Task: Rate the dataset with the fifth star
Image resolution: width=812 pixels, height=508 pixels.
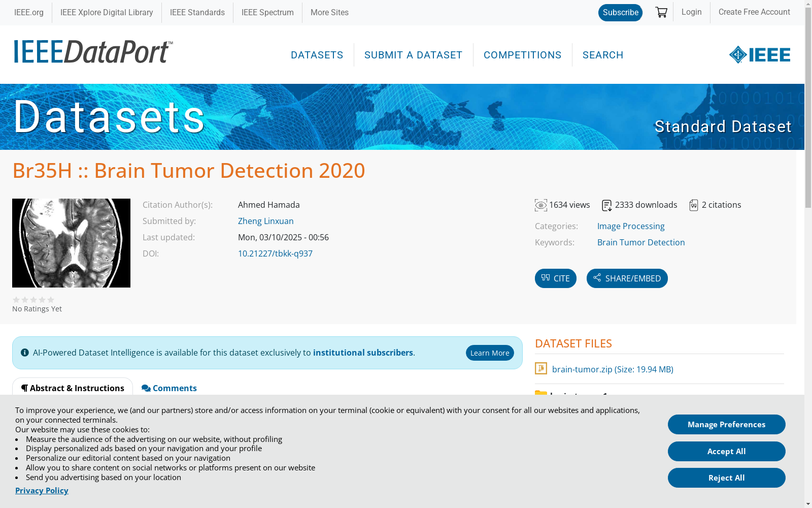Action: [51, 300]
